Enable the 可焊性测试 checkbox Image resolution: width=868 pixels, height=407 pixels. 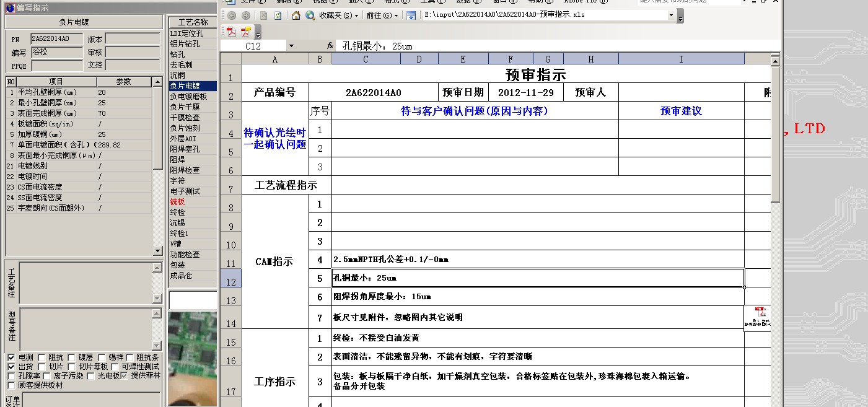(115, 367)
